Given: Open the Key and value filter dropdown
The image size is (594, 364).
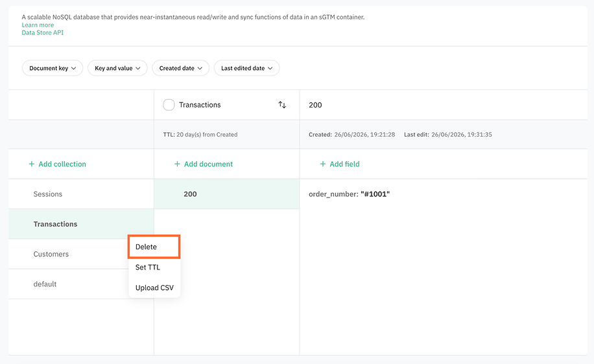Looking at the screenshot, I should point(117,68).
